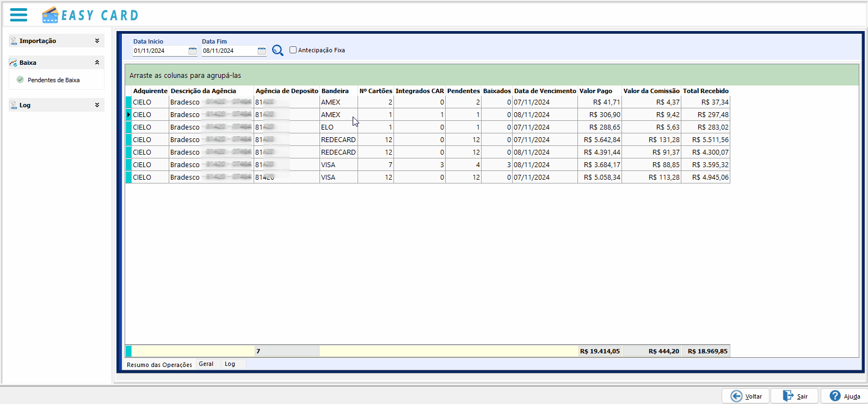This screenshot has width=868, height=404.
Task: Sort by Valor Pago column header
Action: (x=600, y=91)
